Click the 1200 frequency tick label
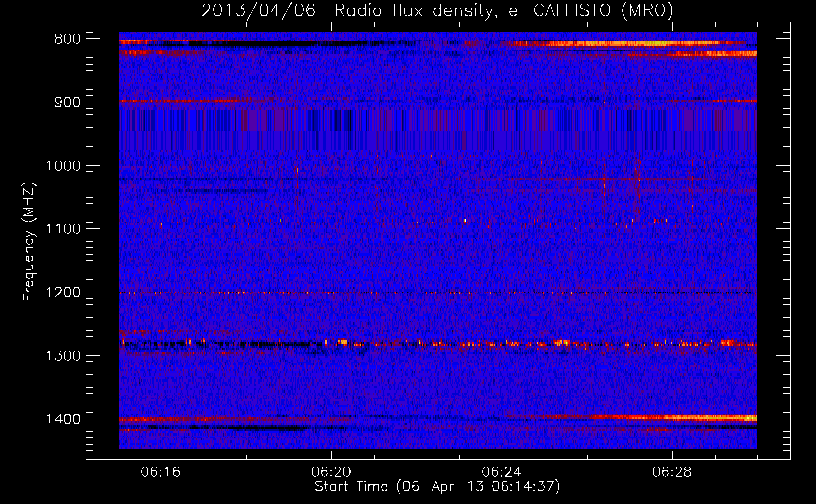This screenshot has height=504, width=816. pos(63,293)
